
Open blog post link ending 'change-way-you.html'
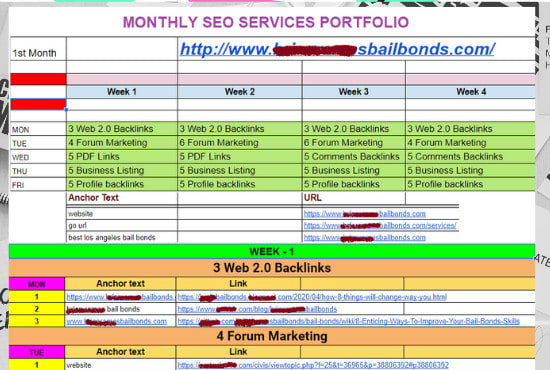tap(312, 297)
